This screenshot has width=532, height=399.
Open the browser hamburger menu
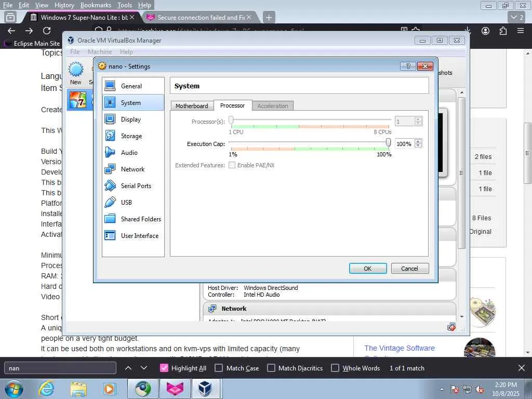pos(521,31)
